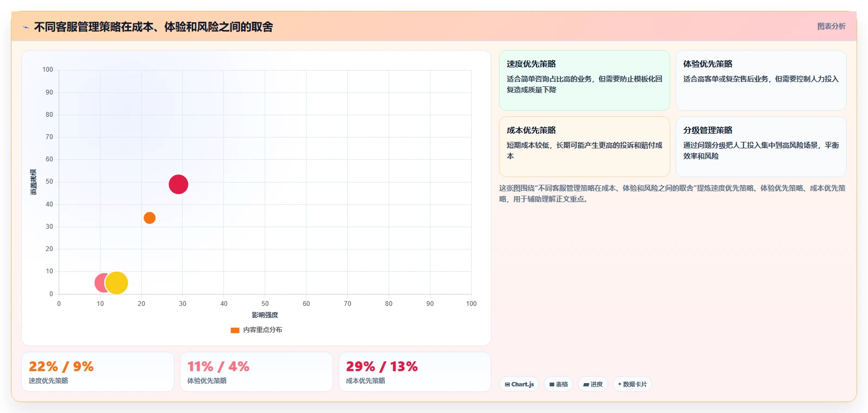Screen dimensions: 868x413
Task: Select the orange bubble in the chart
Action: click(x=149, y=218)
